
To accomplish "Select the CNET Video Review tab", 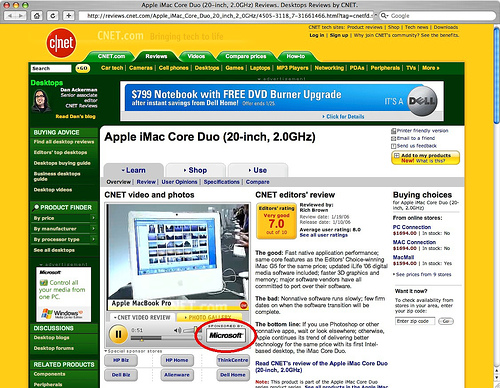I will [x=142, y=317].
